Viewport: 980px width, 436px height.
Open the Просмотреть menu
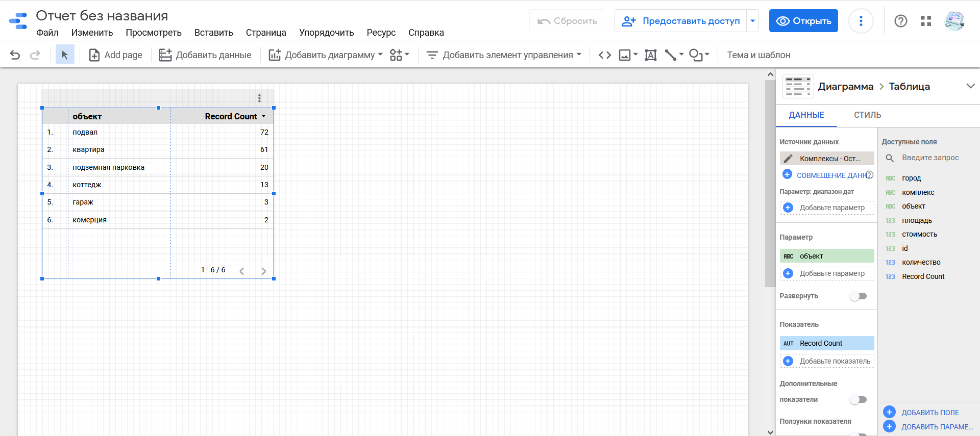tap(154, 33)
